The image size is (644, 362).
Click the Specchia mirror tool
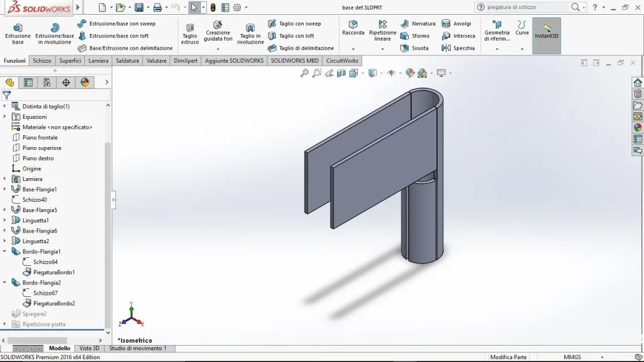[458, 48]
